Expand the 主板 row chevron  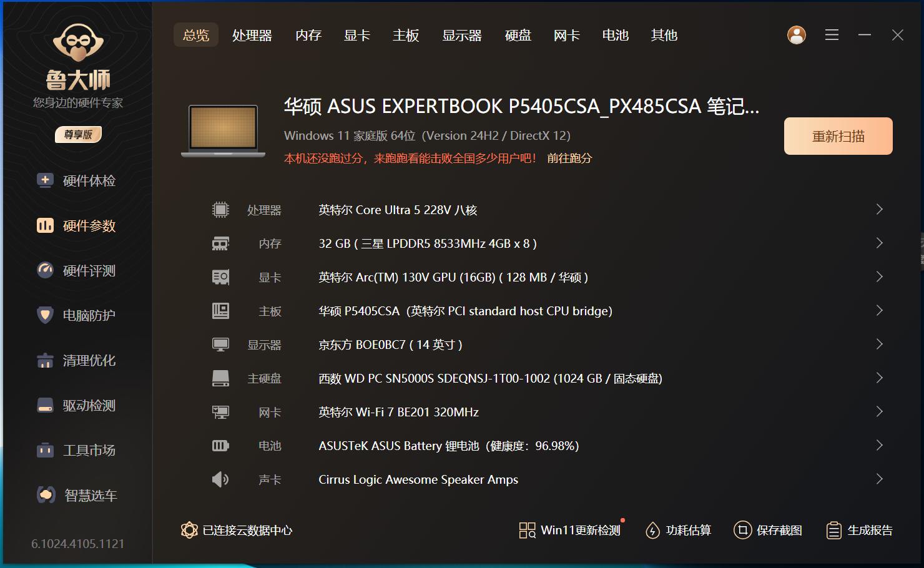pos(879,311)
